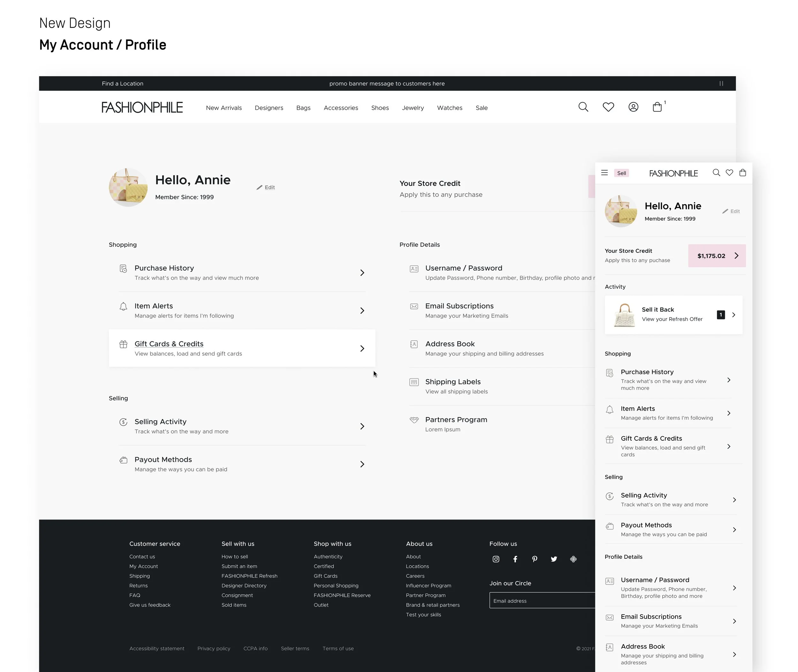Click the Pinterest icon in footer
The image size is (798, 672).
(535, 559)
